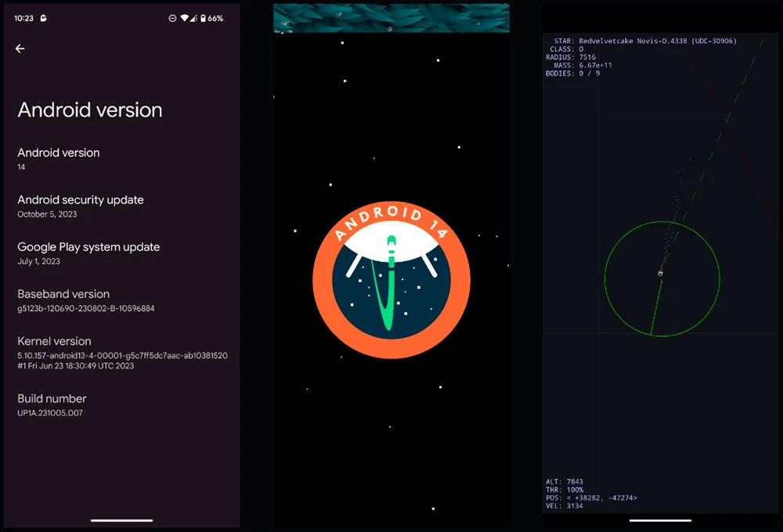Screen dimensions: 783x532
Task: Click the July 1, 2023 date text
Action: pyautogui.click(x=38, y=261)
